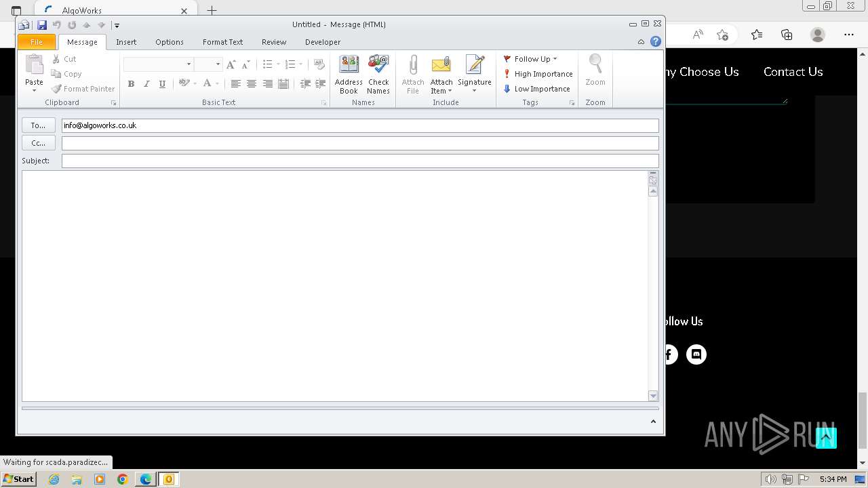Click the text highlight color button

[x=184, y=84]
